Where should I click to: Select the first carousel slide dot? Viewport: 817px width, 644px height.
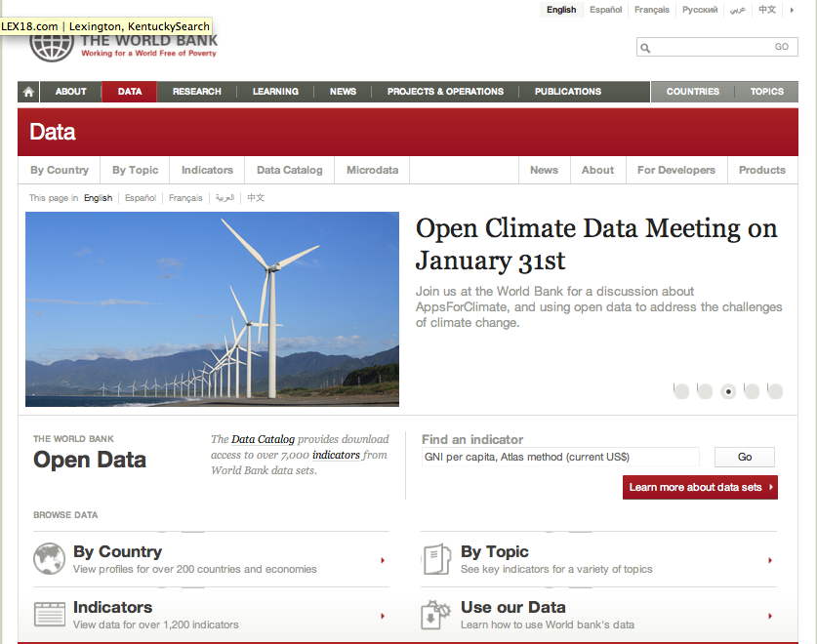point(681,391)
